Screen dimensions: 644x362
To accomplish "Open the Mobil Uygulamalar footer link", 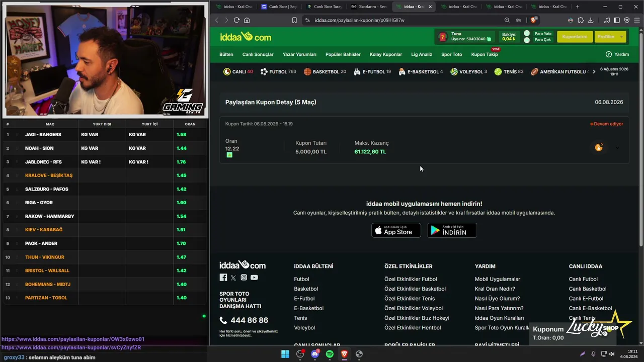I will (498, 279).
